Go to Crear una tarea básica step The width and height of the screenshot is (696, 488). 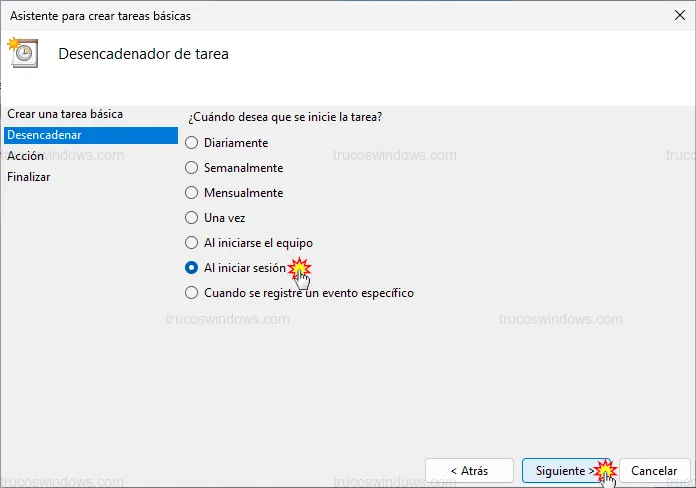(64, 115)
